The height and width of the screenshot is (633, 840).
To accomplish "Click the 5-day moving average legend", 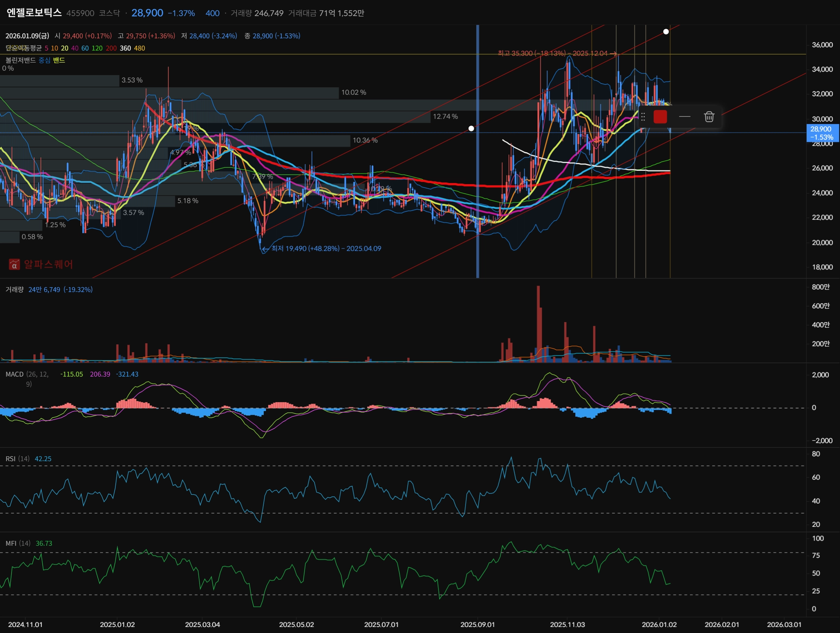I will tap(46, 48).
